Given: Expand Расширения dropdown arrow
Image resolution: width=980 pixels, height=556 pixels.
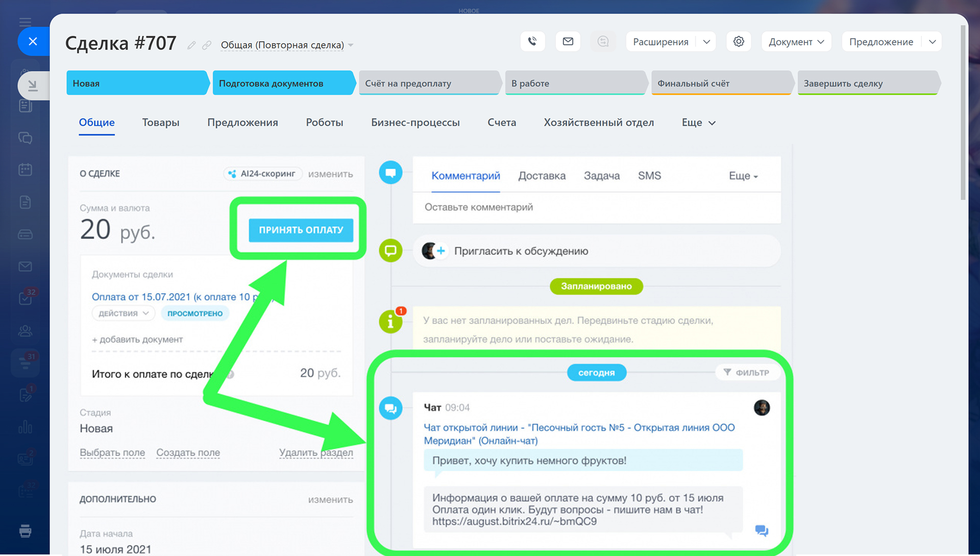Looking at the screenshot, I should 706,42.
